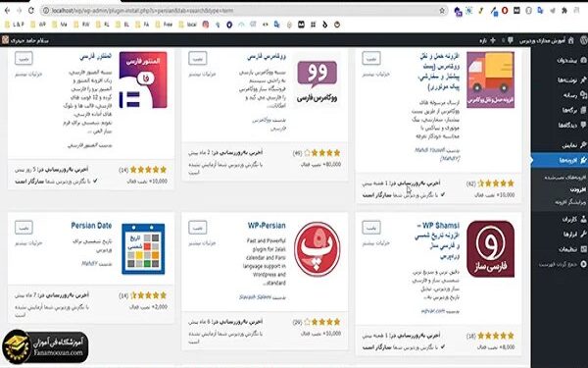Select the Add New (افزودن) submenu item
The image size is (588, 368).
[578, 189]
